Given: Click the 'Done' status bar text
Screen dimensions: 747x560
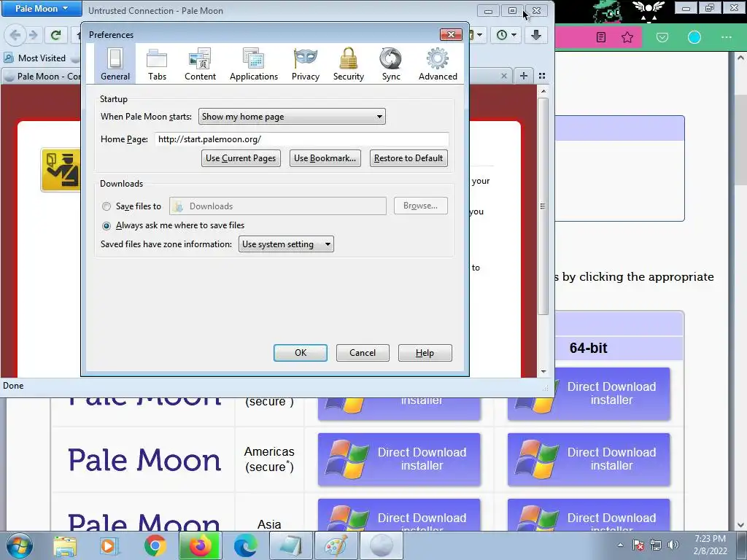Looking at the screenshot, I should coord(13,386).
